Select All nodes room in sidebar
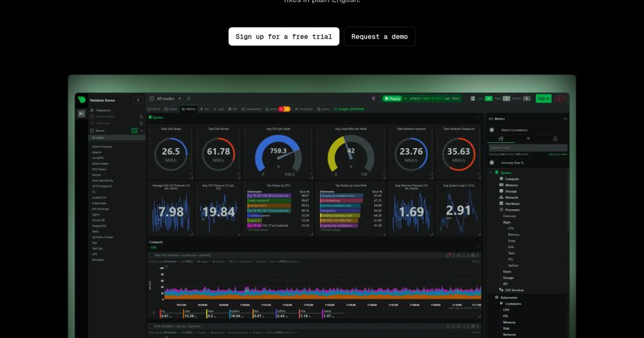644x338 pixels. pos(117,138)
